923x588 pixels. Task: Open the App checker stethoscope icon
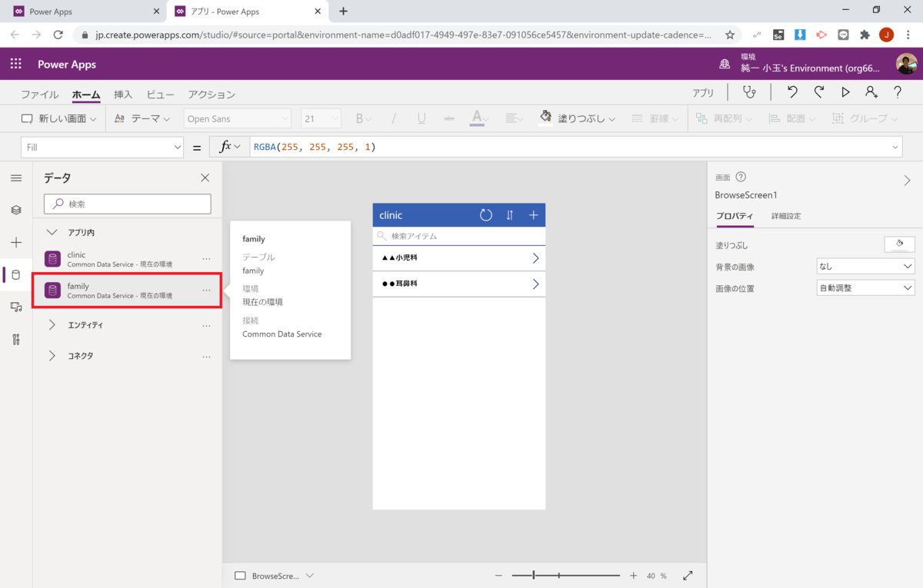[748, 92]
